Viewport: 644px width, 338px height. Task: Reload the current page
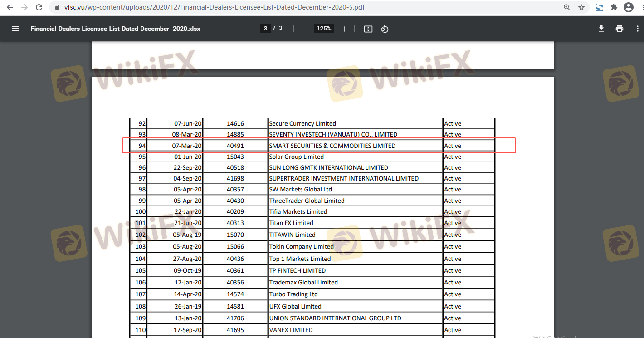coord(39,7)
